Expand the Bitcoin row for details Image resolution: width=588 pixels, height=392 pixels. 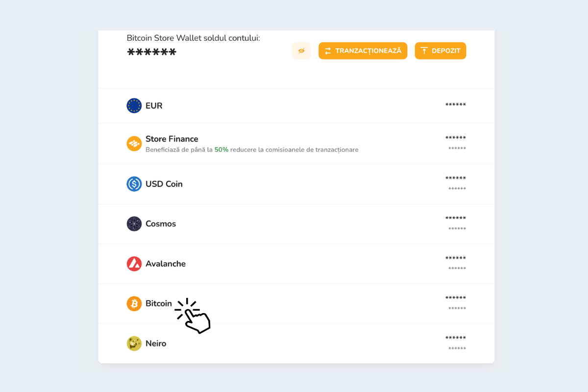pos(294,303)
